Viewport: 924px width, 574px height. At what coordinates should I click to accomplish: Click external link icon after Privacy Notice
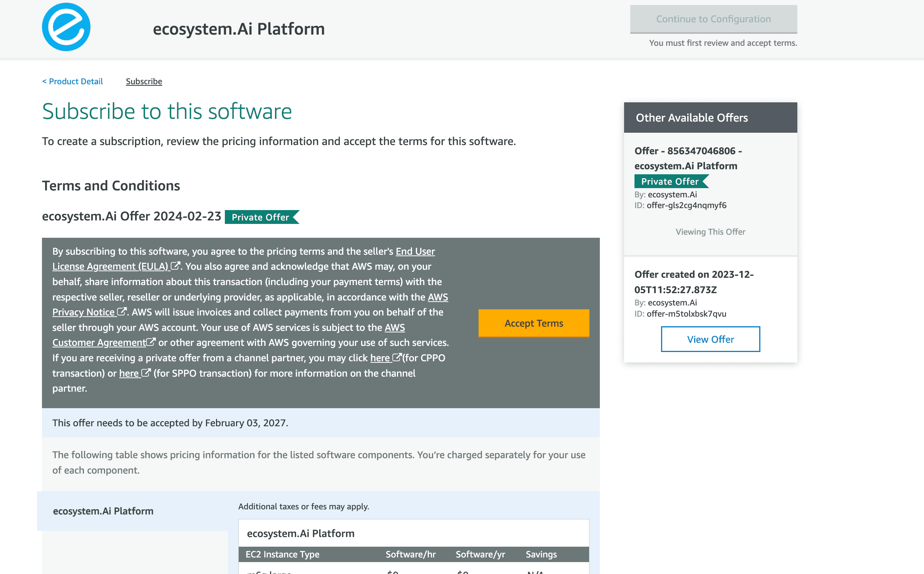122,312
